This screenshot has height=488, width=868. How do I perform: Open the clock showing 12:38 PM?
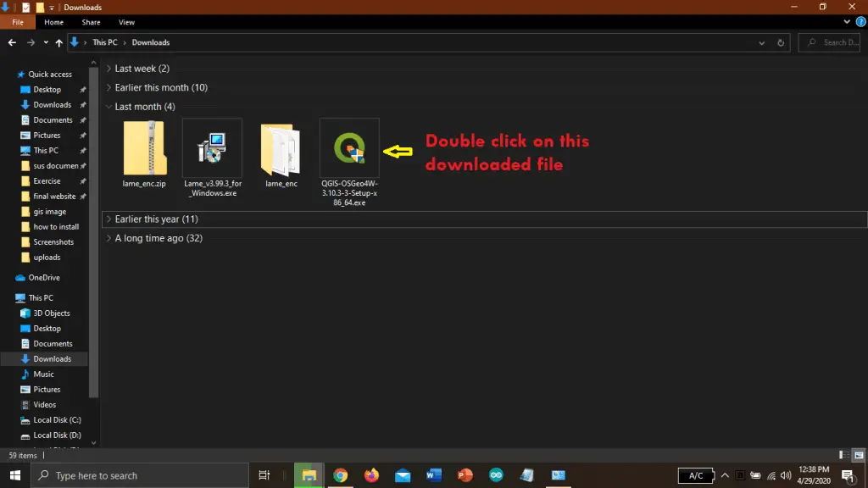pos(814,475)
